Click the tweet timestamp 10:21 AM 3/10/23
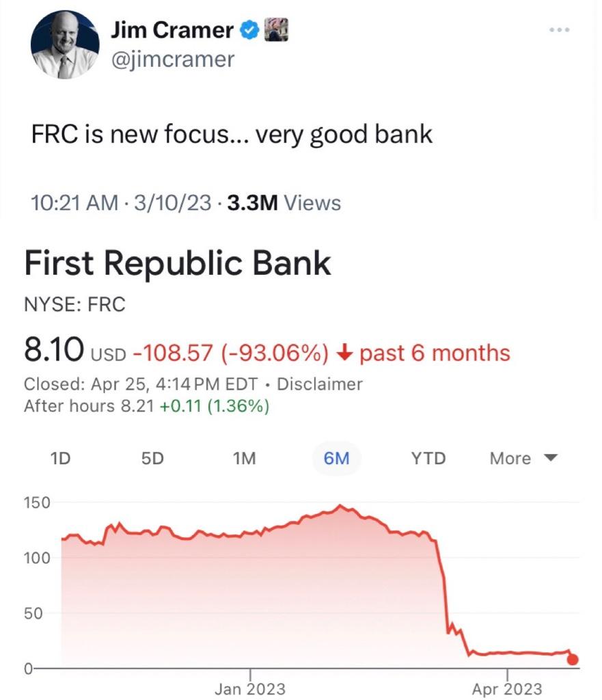 click(x=120, y=202)
